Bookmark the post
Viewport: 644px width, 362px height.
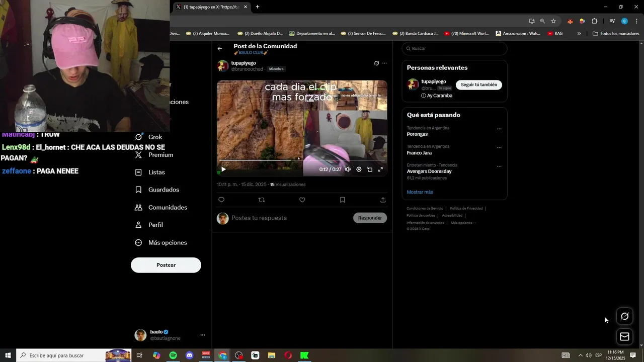click(x=343, y=200)
